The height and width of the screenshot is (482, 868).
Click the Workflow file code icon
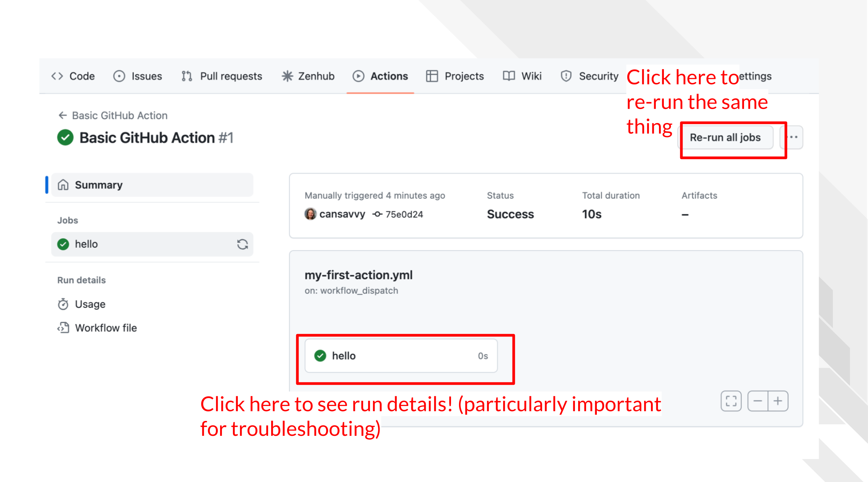pos(63,328)
